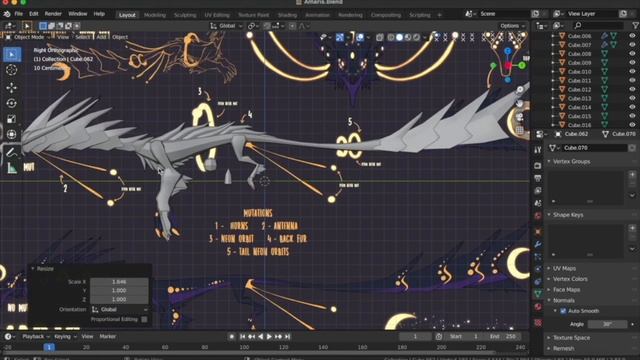
Task: Open the Global transform orientation dropdown
Action: [x=226, y=26]
